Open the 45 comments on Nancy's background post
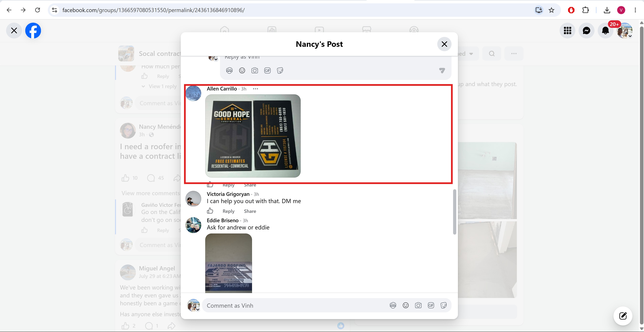 155,178
